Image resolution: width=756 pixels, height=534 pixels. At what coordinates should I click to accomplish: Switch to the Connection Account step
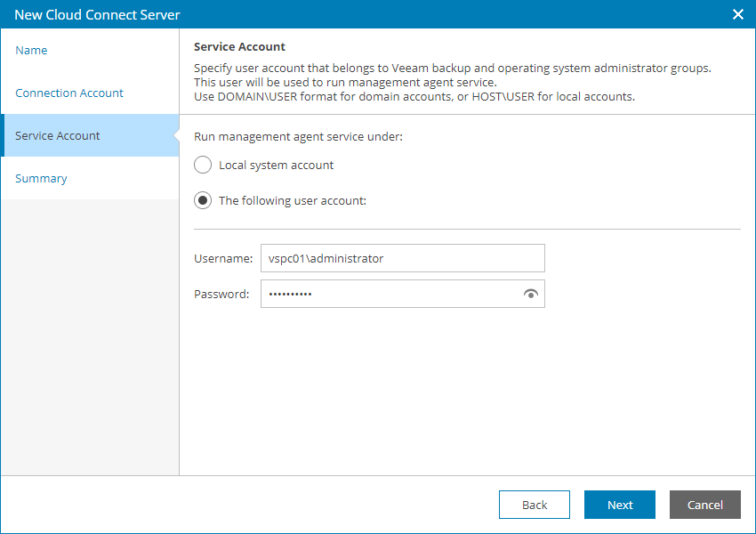click(x=69, y=93)
